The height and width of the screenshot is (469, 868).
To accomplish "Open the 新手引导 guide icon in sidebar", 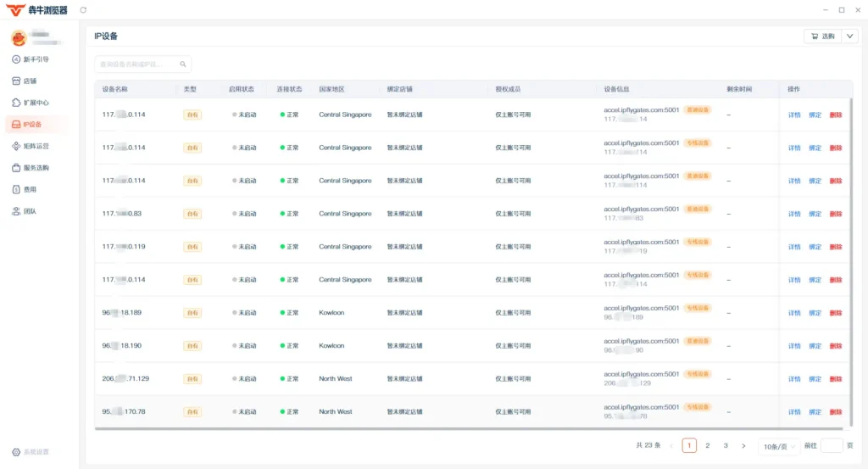I will pyautogui.click(x=16, y=59).
